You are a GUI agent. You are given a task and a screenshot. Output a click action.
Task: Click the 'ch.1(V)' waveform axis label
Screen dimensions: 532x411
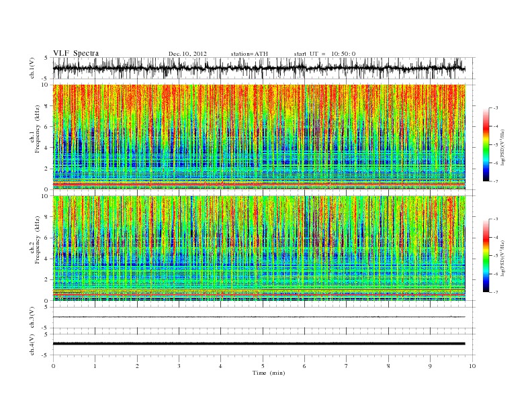(x=32, y=68)
